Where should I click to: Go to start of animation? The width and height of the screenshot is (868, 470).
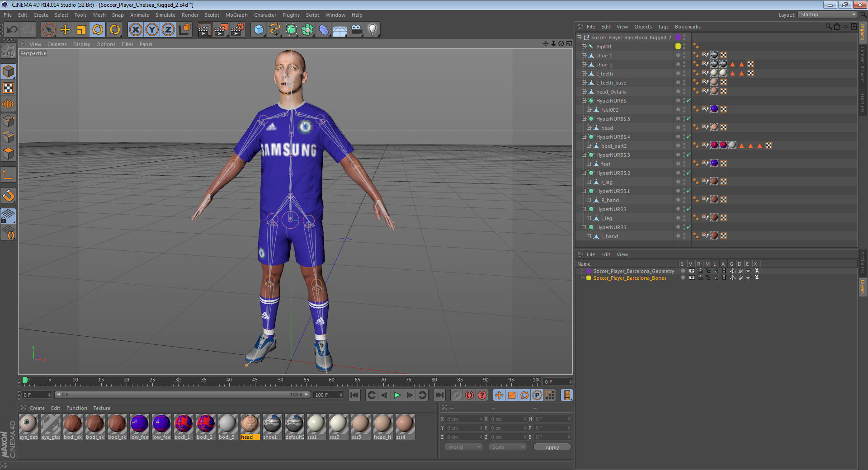click(x=354, y=395)
